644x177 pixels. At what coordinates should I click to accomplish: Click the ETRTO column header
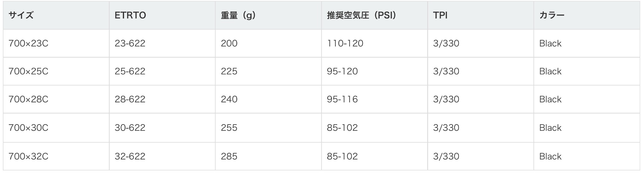coord(130,15)
